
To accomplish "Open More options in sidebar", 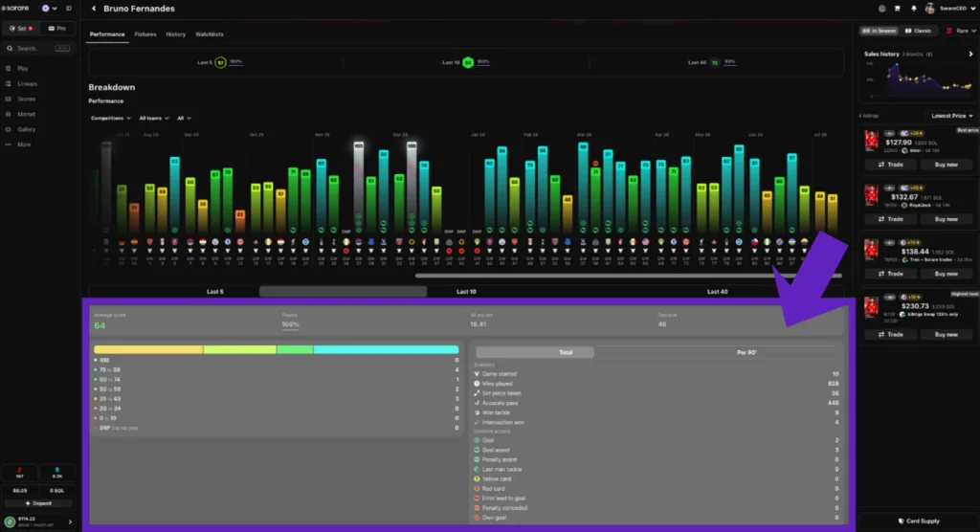I will 24,144.
